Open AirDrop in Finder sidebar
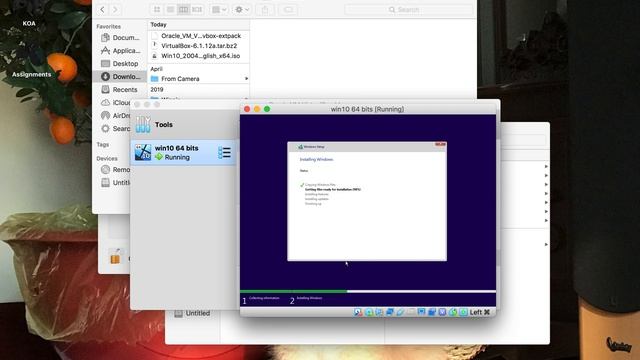Viewport: 640px width, 360px height. 116,116
